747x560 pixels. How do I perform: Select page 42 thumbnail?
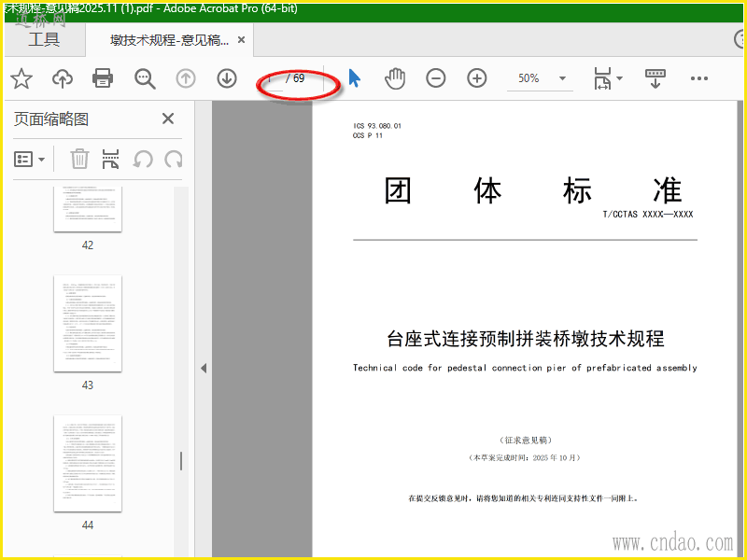pos(88,209)
